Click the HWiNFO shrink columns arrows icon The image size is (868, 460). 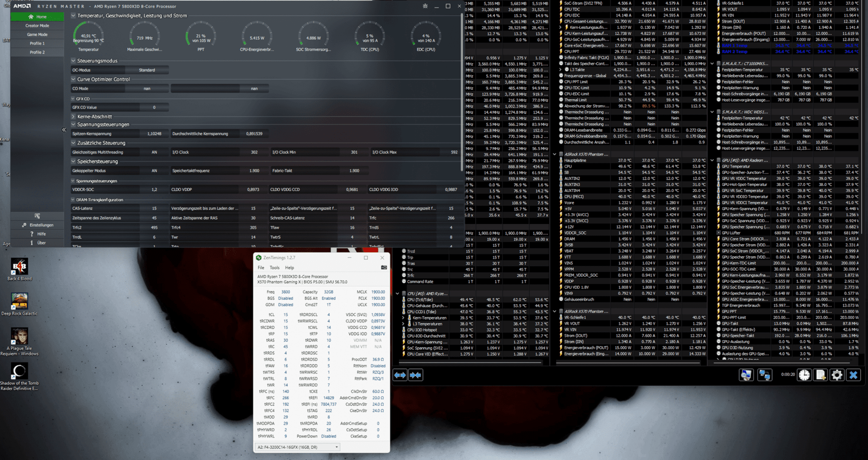pos(416,375)
